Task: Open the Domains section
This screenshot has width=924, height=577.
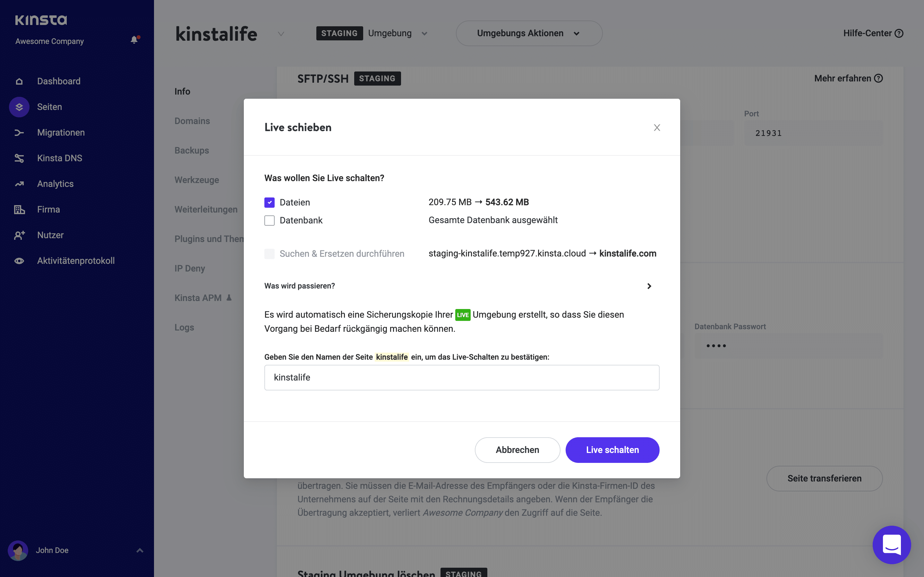Action: click(x=192, y=121)
